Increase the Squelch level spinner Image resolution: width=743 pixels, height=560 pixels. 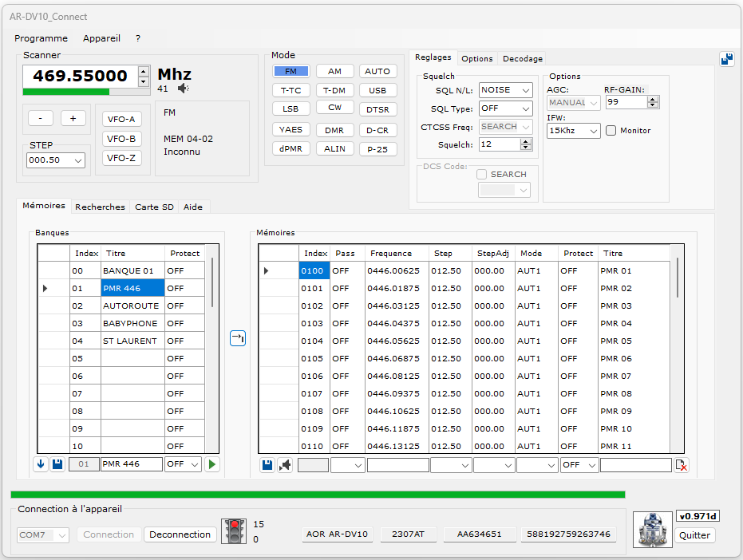coord(525,142)
